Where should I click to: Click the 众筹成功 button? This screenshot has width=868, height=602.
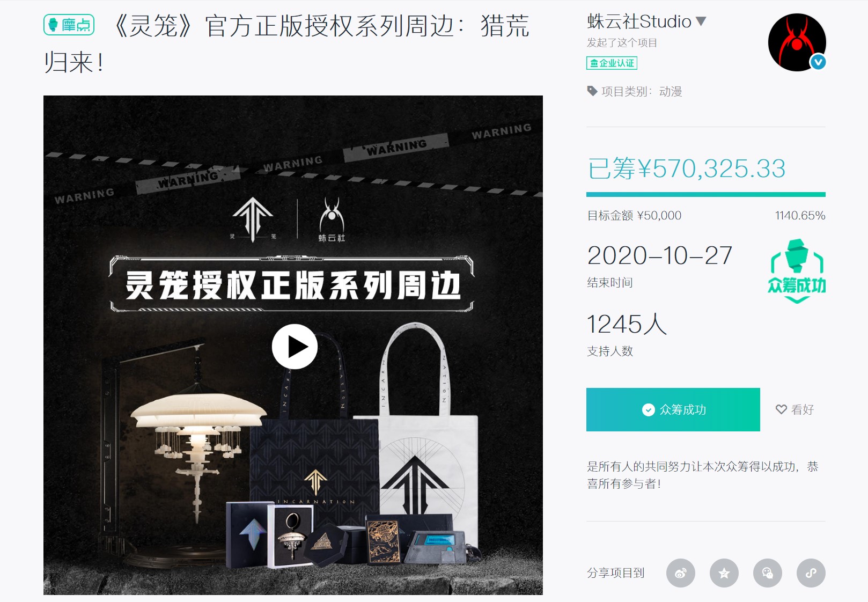pos(673,409)
